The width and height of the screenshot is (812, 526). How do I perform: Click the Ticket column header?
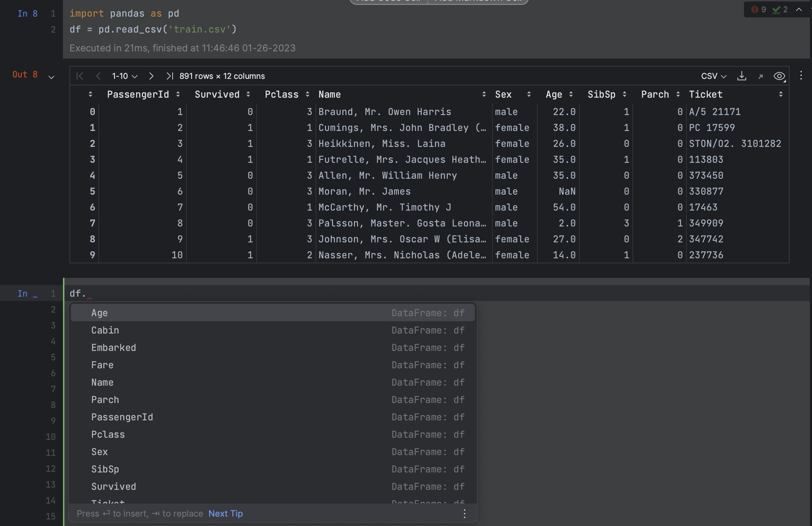(x=705, y=94)
